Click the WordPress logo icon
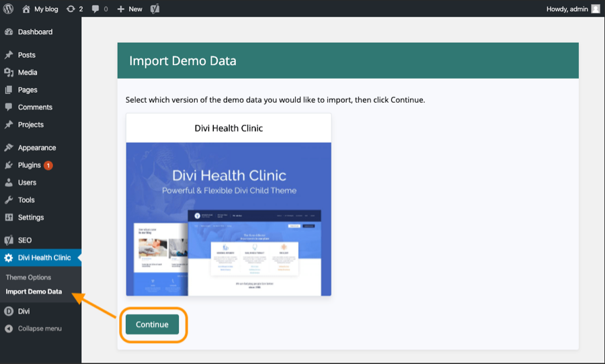 [x=8, y=9]
